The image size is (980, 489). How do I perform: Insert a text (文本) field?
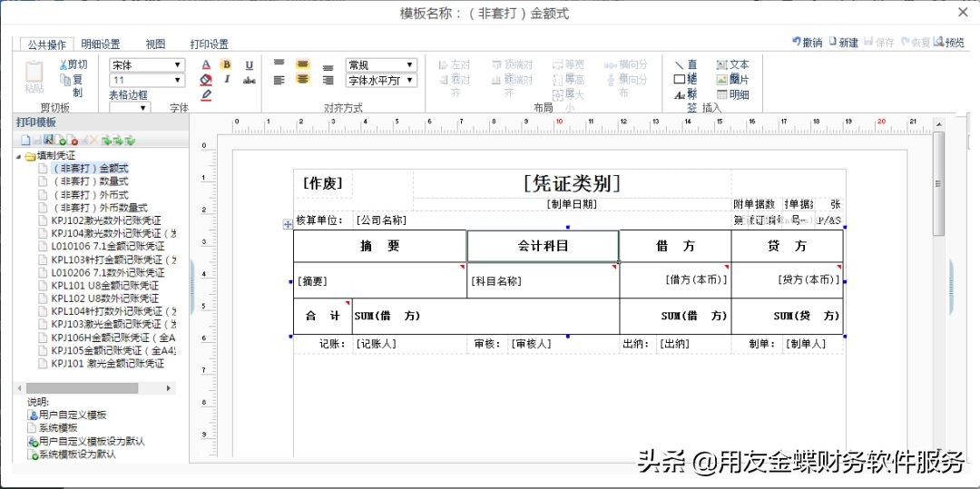732,64
